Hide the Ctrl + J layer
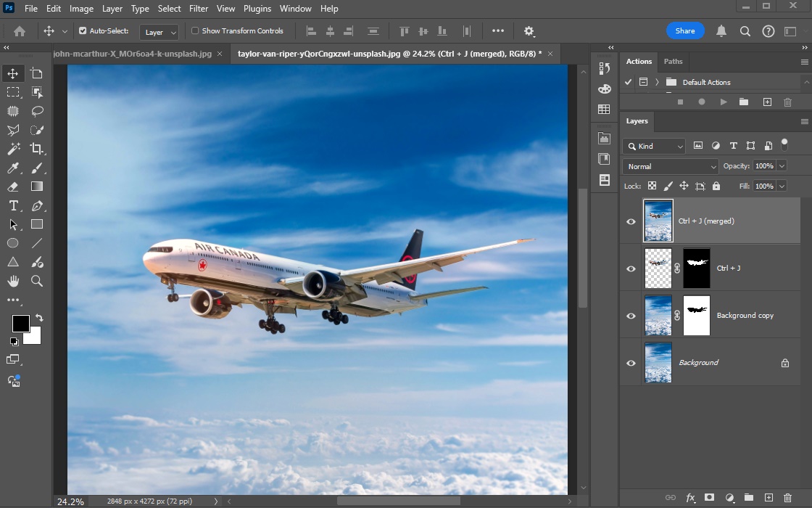This screenshot has height=508, width=812. (x=631, y=269)
